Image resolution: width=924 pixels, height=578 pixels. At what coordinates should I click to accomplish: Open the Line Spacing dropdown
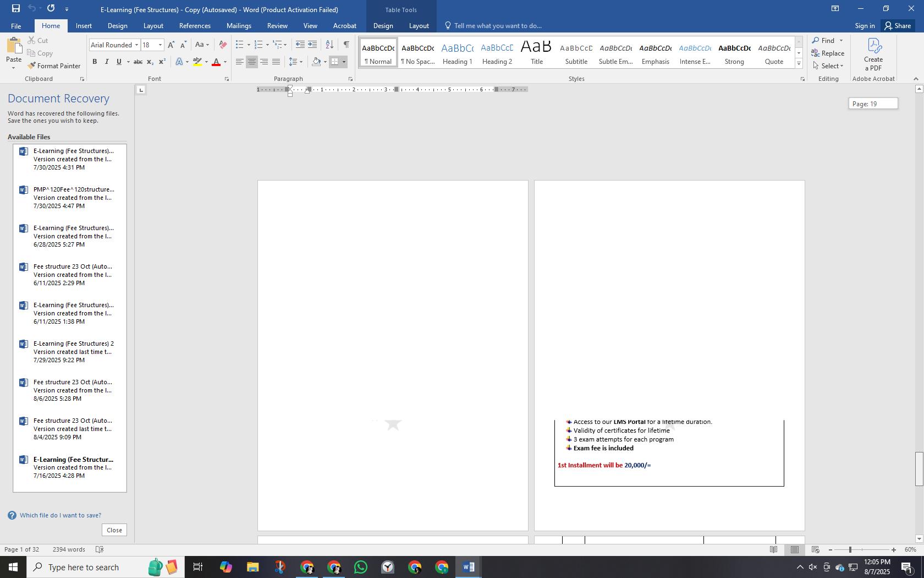(295, 62)
